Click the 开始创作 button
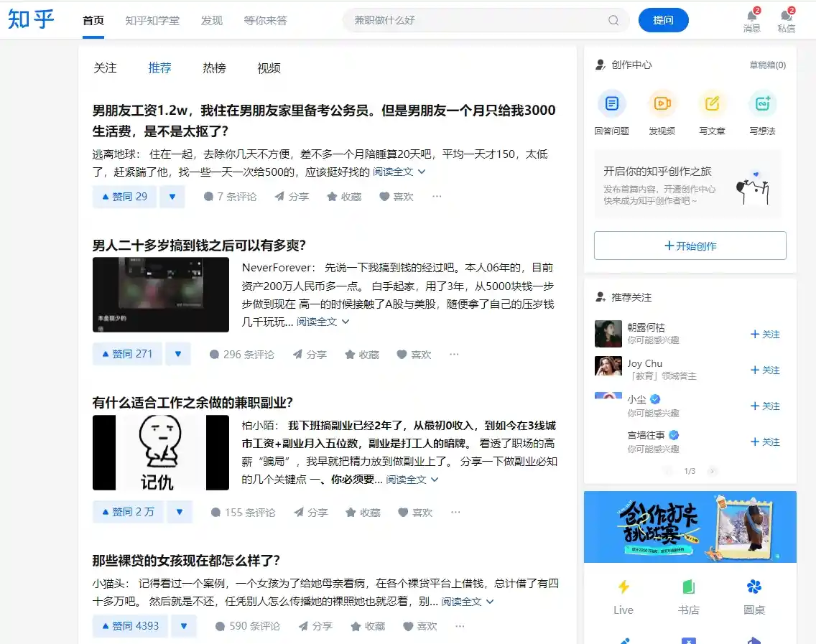This screenshot has width=816, height=644. tap(690, 246)
